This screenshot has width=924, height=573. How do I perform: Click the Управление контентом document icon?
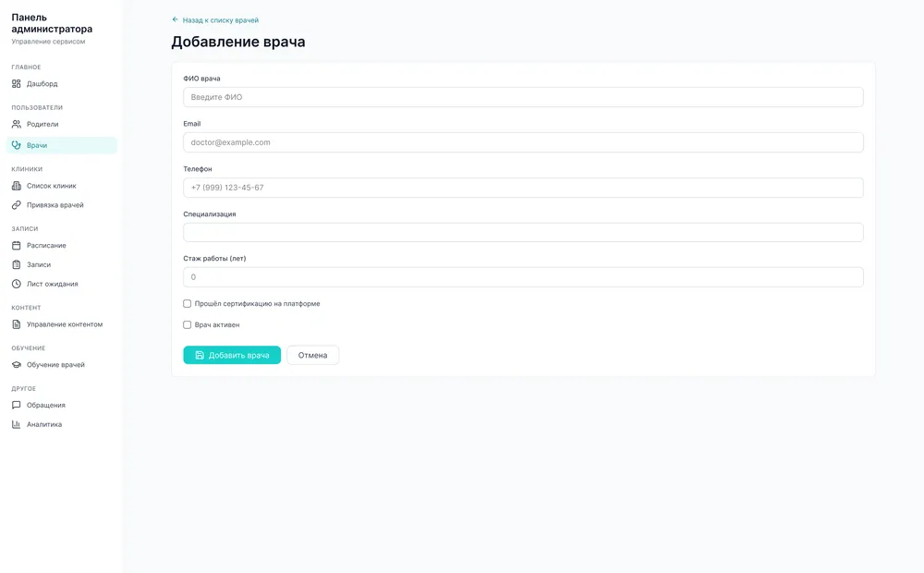pos(16,324)
